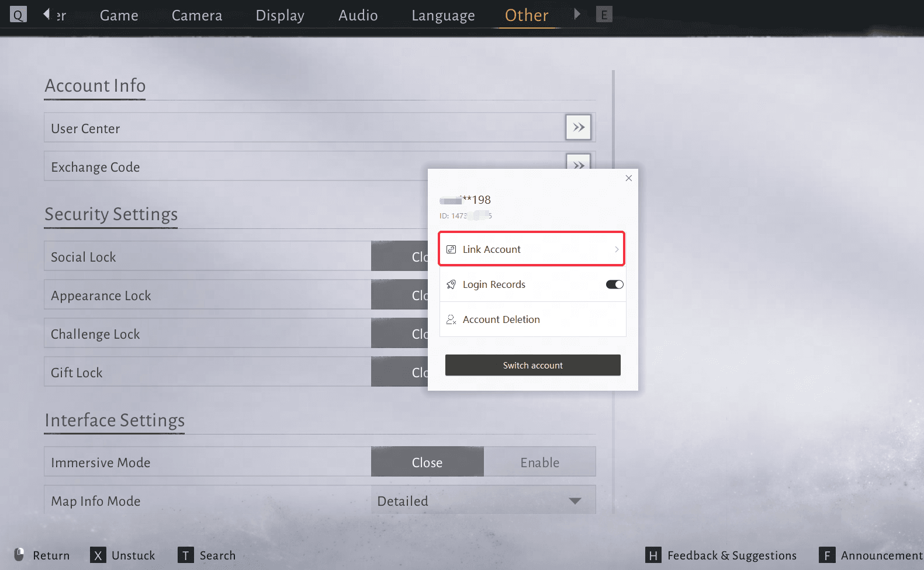Open User Center with double-arrow button
Viewport: 924px width, 570px height.
[578, 127]
